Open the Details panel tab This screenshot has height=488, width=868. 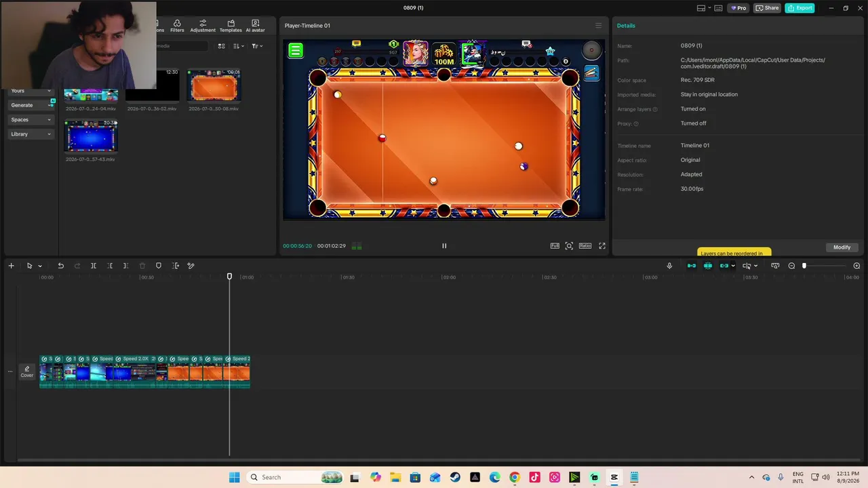point(626,26)
